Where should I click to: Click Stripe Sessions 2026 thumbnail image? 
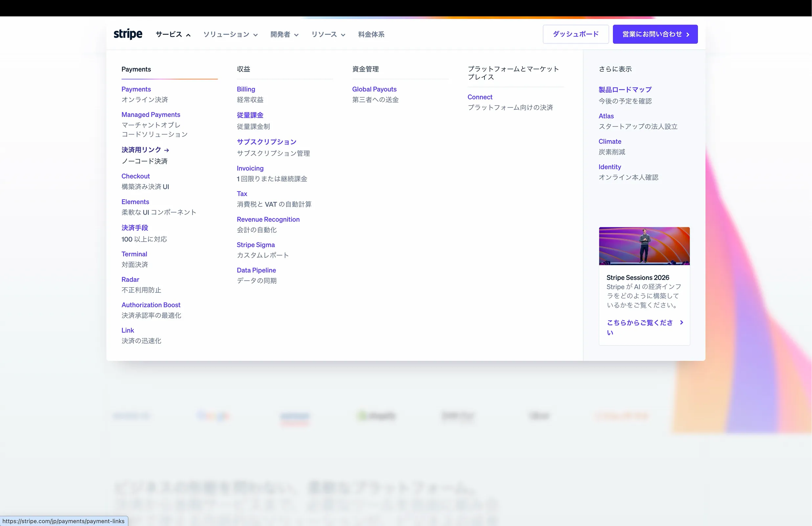coord(644,246)
